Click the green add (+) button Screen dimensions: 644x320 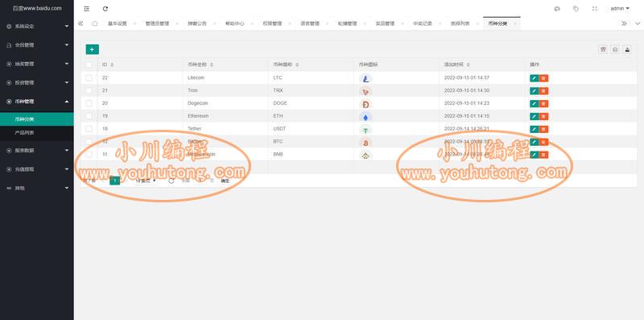pos(92,49)
